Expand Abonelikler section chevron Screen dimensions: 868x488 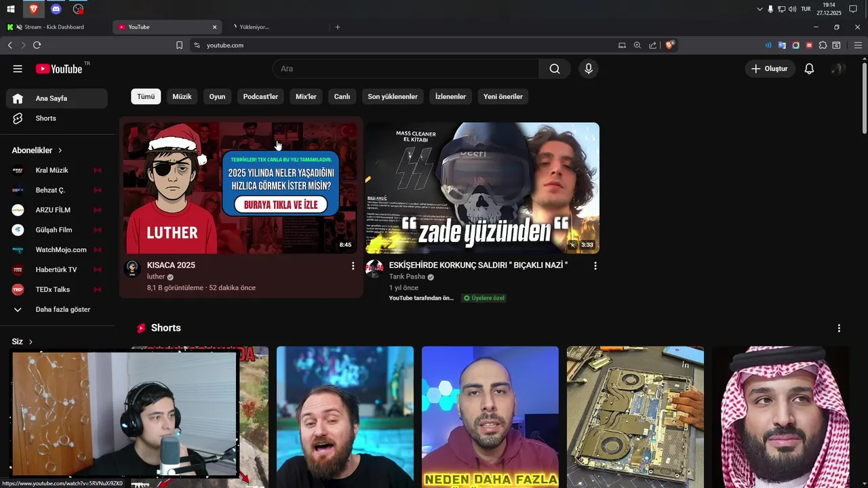tap(60, 150)
